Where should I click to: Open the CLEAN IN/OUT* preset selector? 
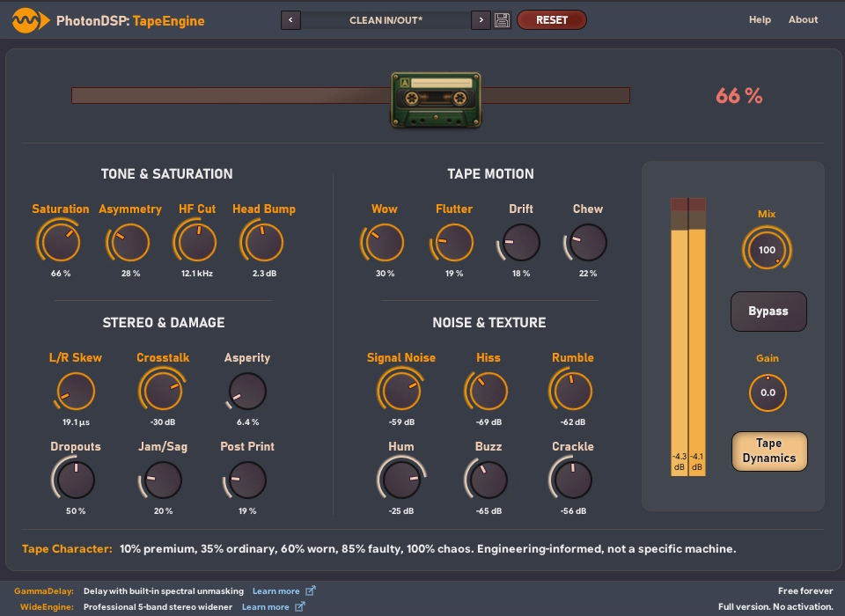[x=386, y=20]
